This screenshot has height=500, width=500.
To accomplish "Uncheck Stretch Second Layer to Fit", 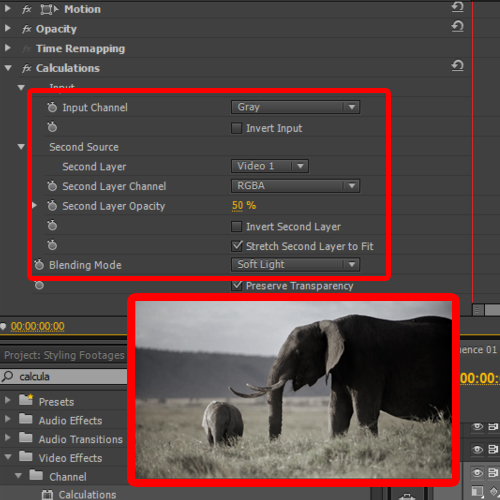I will (x=237, y=246).
